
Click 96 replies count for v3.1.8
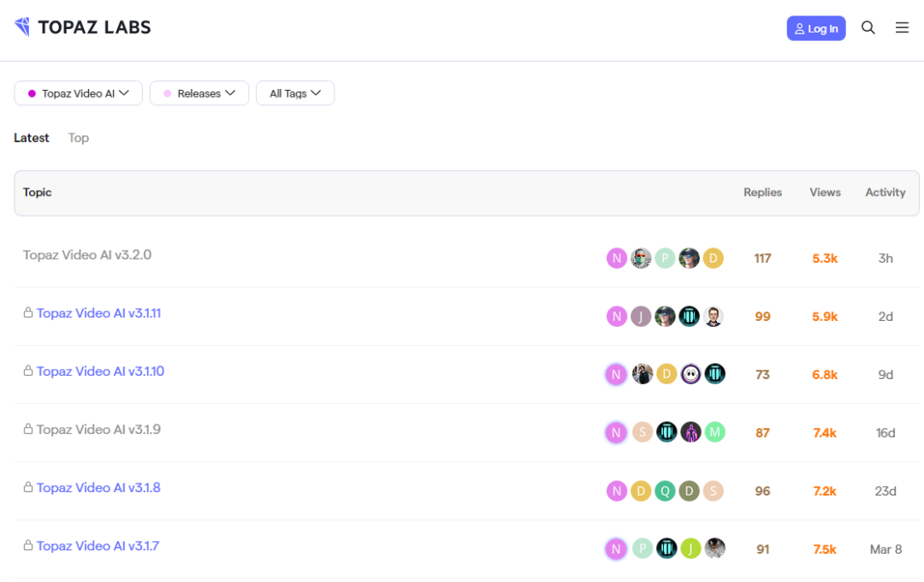click(762, 491)
